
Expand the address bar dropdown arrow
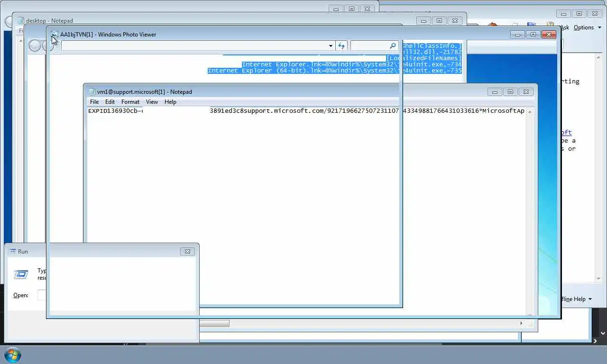pyautogui.click(x=331, y=46)
